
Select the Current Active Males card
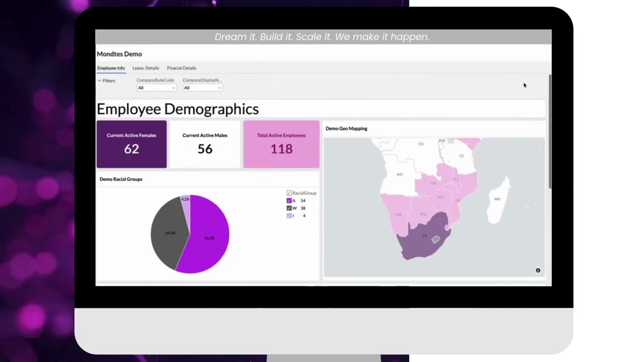pos(205,144)
